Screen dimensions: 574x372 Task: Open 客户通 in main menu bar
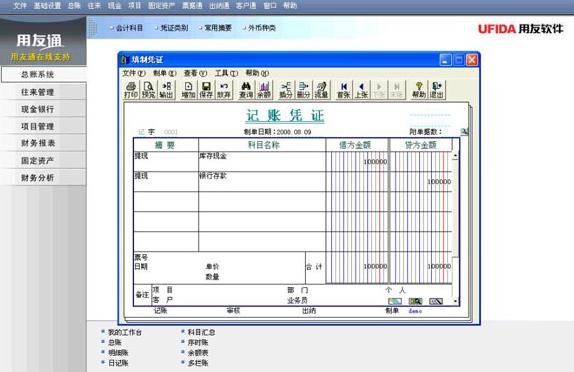(246, 5)
